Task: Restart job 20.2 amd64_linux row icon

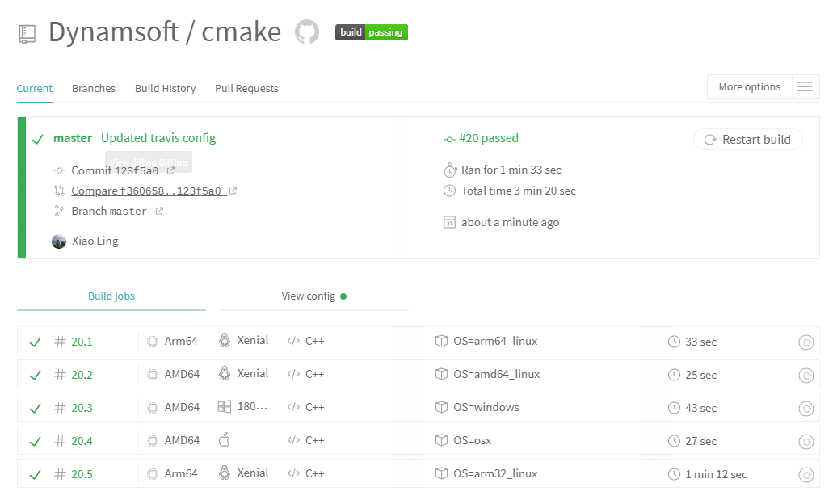Action: [805, 376]
